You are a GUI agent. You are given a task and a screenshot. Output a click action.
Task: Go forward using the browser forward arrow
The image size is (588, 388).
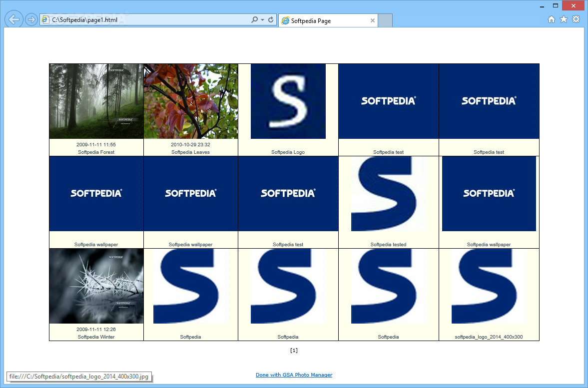(x=31, y=19)
